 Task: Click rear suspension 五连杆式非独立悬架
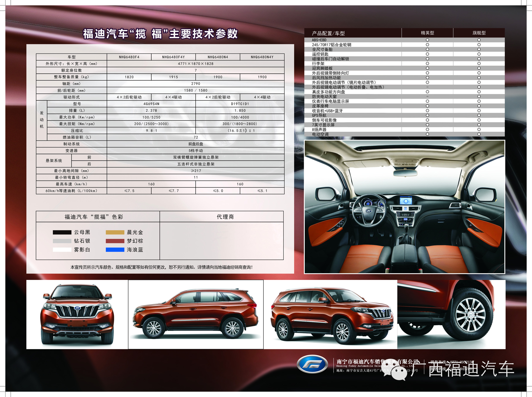(x=196, y=164)
